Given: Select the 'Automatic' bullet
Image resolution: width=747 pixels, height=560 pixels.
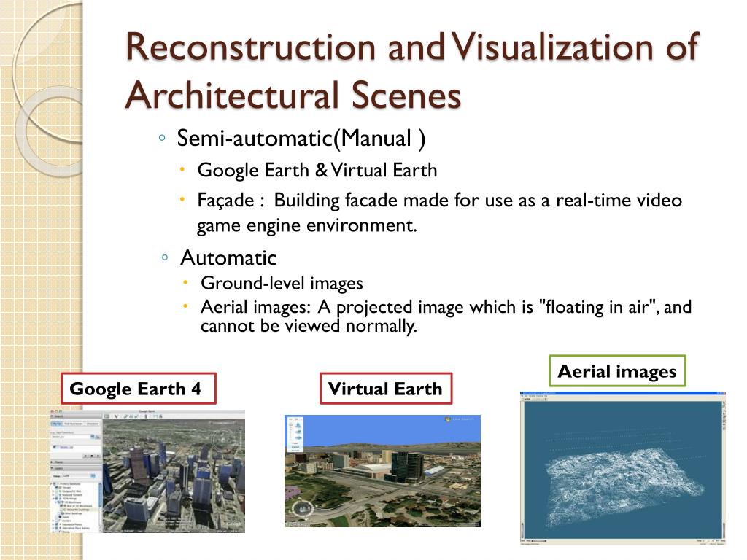Looking at the screenshot, I should point(228,257).
